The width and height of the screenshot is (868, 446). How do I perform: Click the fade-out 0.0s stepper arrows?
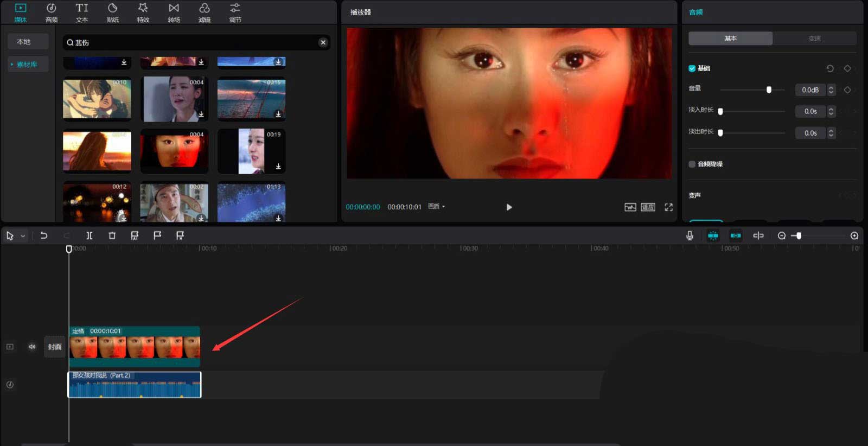point(831,133)
